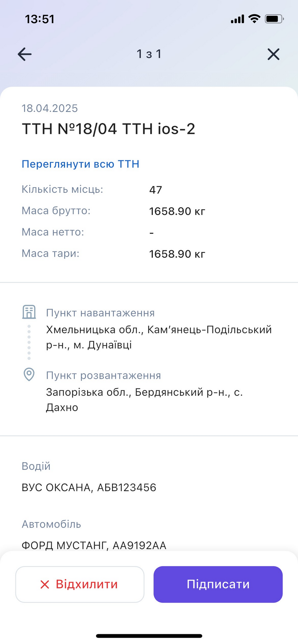Tap the Wi-Fi status icon
This screenshot has width=298, height=644.
[x=254, y=19]
